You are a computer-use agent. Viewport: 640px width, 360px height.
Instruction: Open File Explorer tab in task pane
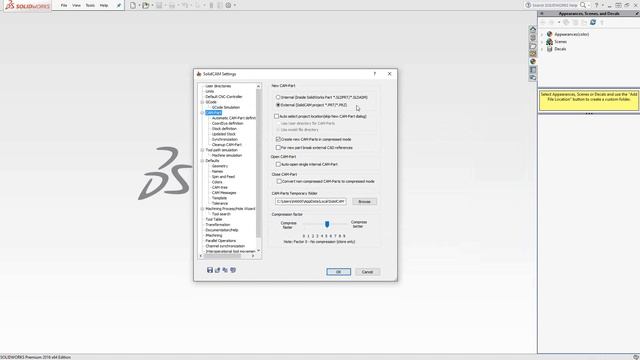533,45
